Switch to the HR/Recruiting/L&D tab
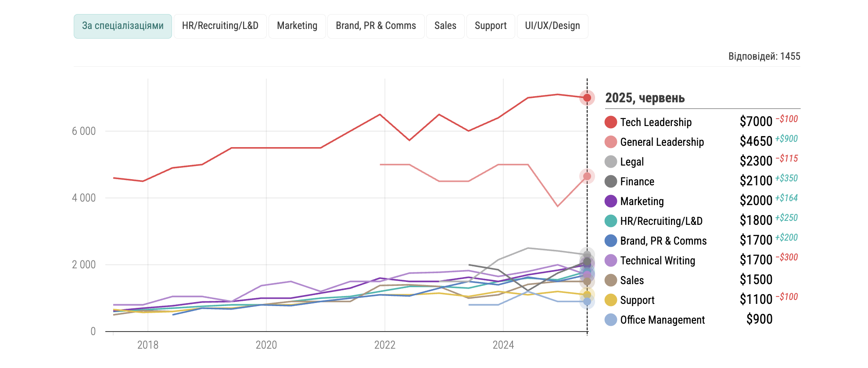This screenshot has width=868, height=368. point(220,26)
